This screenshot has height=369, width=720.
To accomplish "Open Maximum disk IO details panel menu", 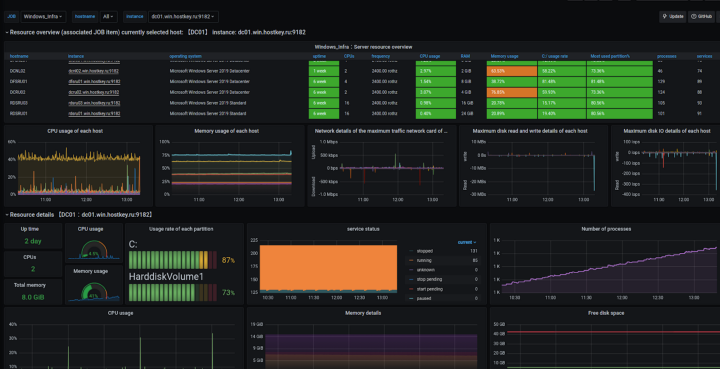I will pyautogui.click(x=667, y=131).
